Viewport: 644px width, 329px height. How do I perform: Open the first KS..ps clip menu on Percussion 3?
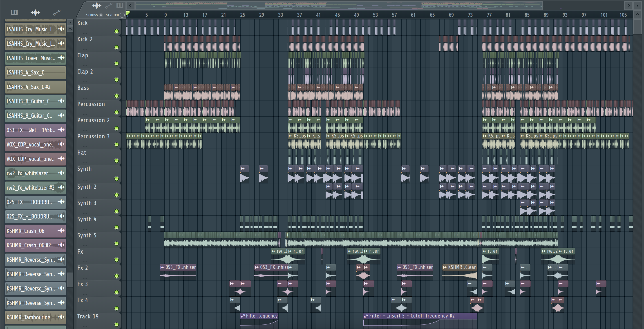290,136
